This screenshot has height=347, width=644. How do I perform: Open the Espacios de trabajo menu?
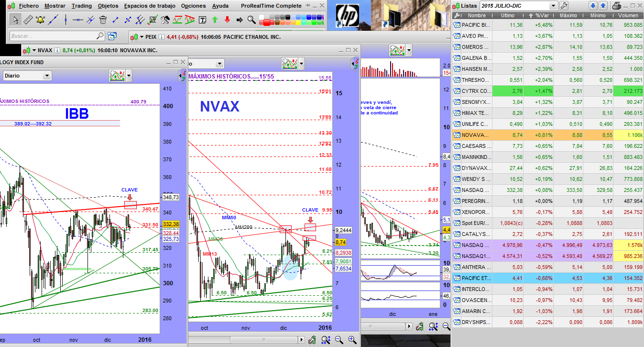point(150,6)
